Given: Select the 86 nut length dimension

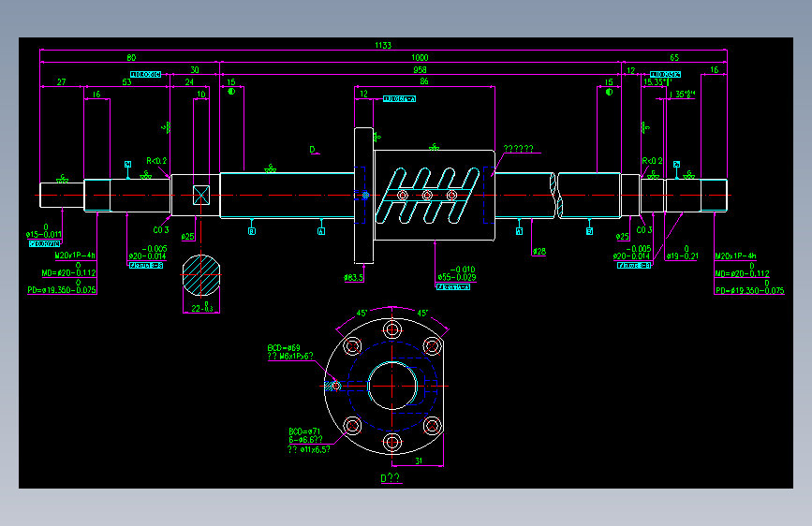Looking at the screenshot, I should tap(424, 81).
